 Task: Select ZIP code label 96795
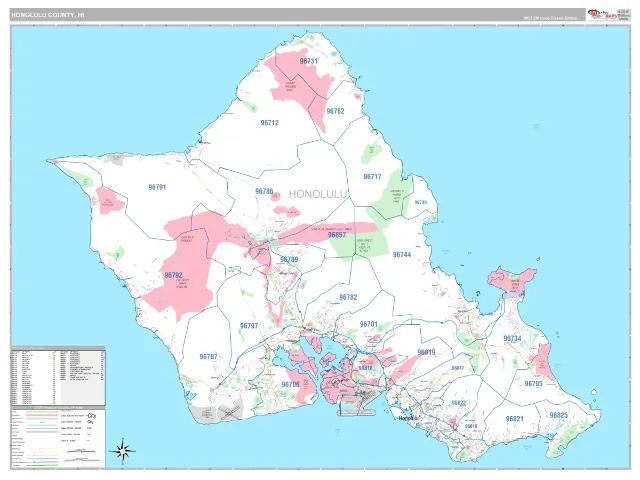click(533, 384)
